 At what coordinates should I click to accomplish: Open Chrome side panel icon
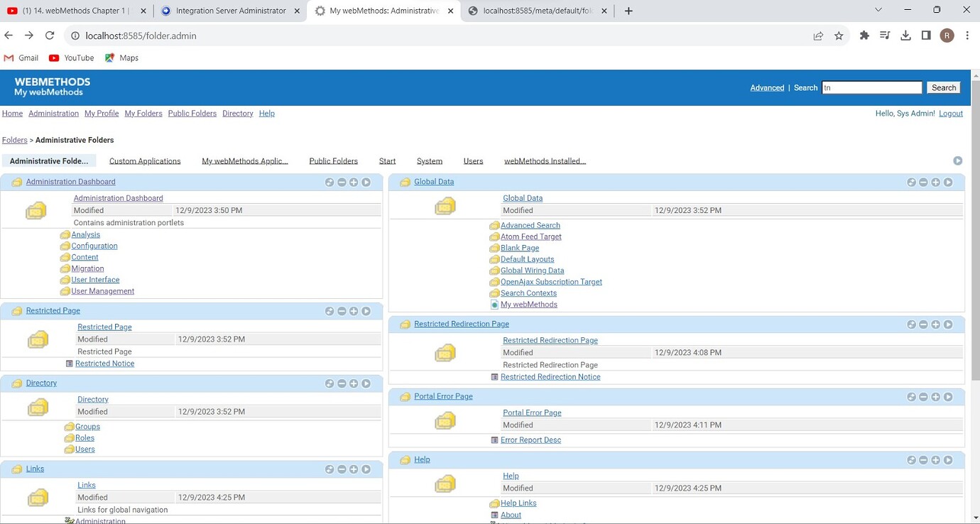[926, 36]
